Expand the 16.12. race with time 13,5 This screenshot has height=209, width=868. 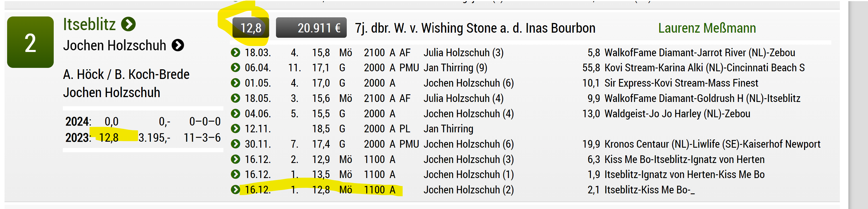point(236,174)
